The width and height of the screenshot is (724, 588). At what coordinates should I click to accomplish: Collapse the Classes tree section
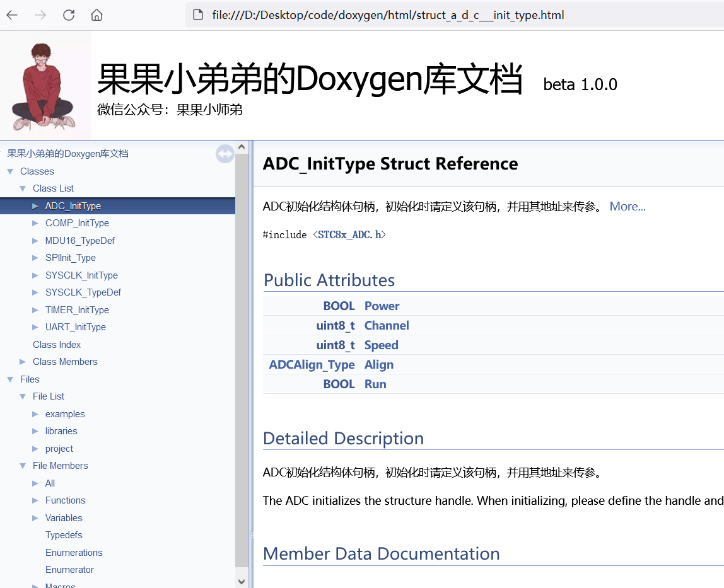click(10, 171)
